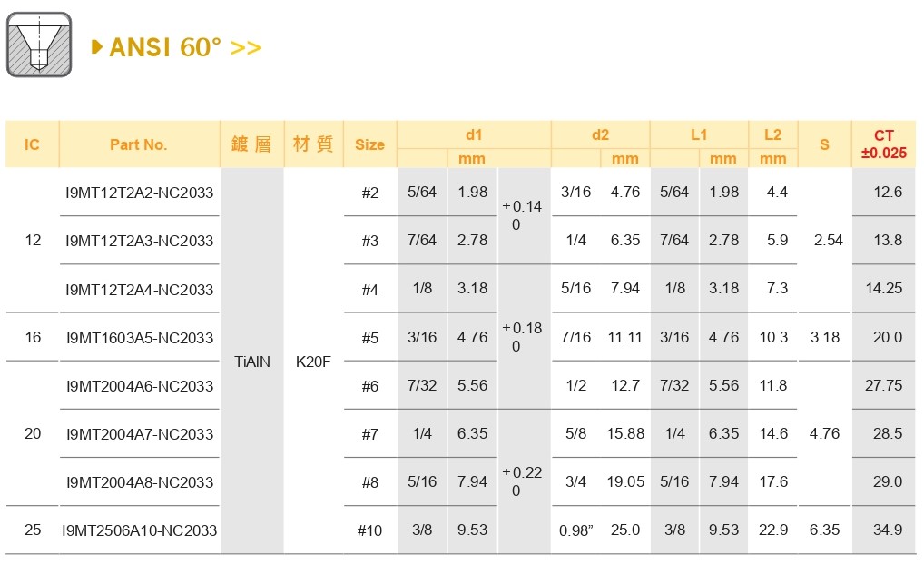Click CT value 20.0
The image size is (924, 565).
pos(888,337)
